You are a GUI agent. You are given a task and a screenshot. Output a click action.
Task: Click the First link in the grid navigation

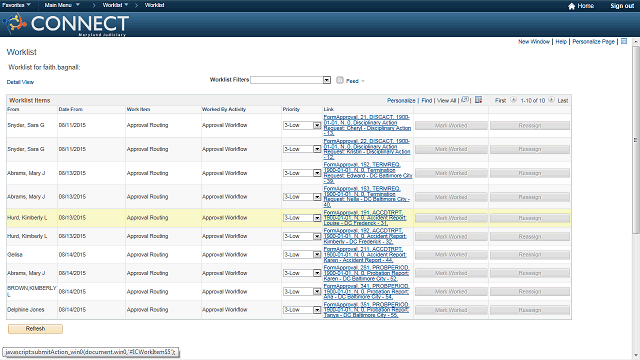500,100
